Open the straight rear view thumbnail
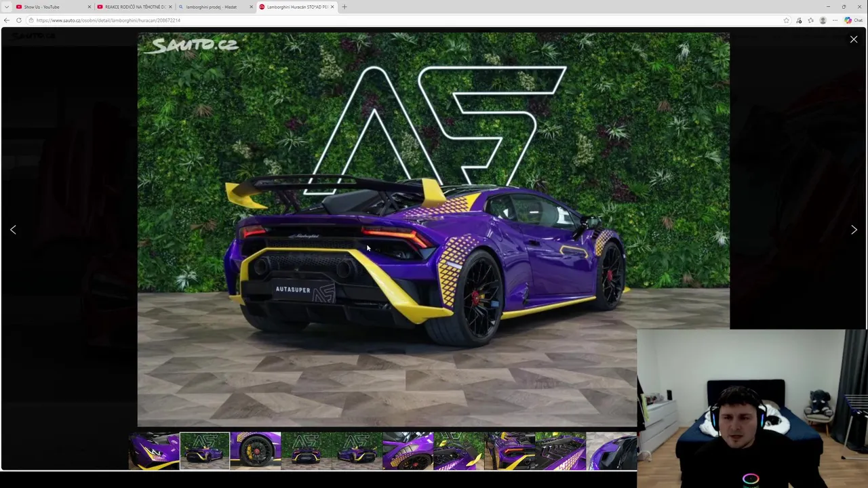Screen dimensions: 868x488 coord(307,451)
